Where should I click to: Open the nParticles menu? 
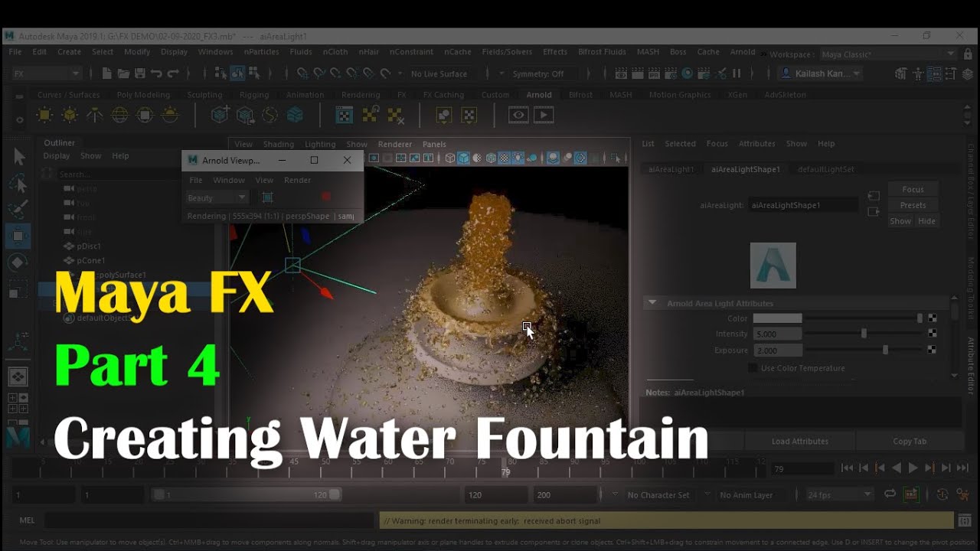pos(261,52)
